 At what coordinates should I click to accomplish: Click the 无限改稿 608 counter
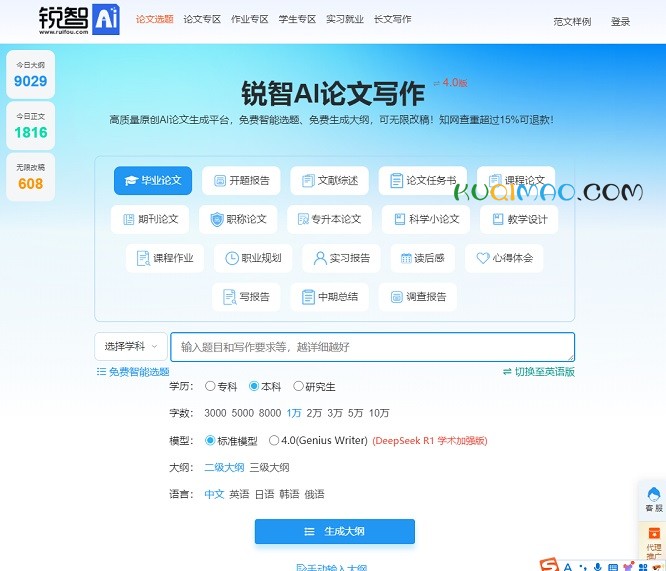click(x=31, y=177)
